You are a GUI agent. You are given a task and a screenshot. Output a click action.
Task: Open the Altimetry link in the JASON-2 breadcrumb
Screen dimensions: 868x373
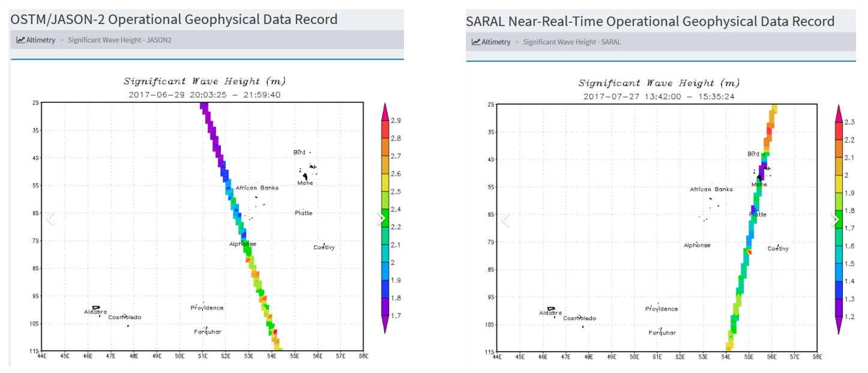41,40
